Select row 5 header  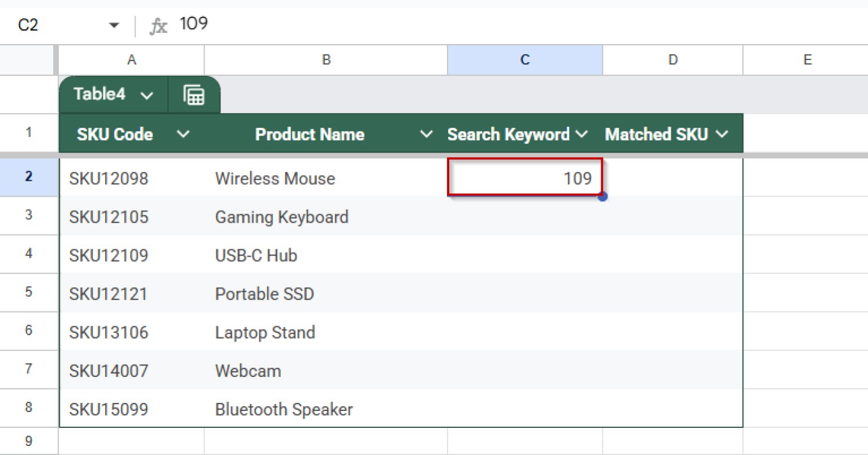click(x=29, y=293)
